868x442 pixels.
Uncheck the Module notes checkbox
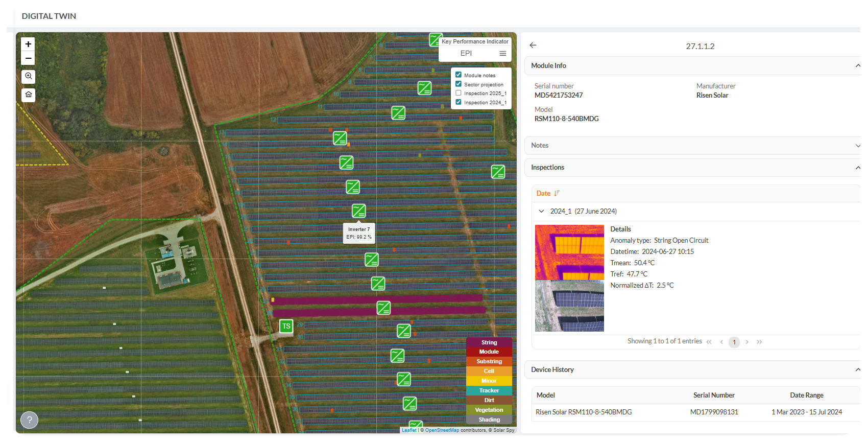(459, 75)
